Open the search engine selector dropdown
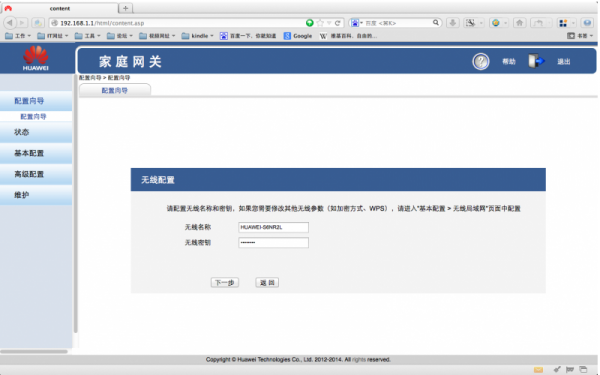 (x=357, y=23)
